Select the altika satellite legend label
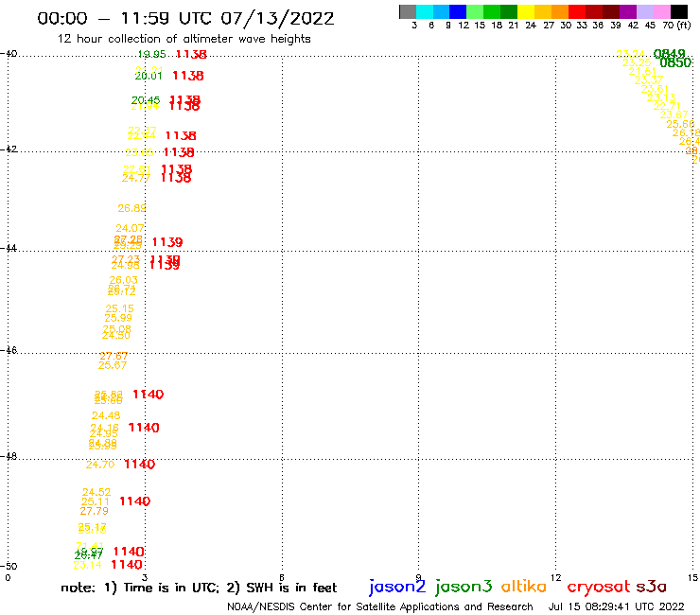 pyautogui.click(x=524, y=586)
